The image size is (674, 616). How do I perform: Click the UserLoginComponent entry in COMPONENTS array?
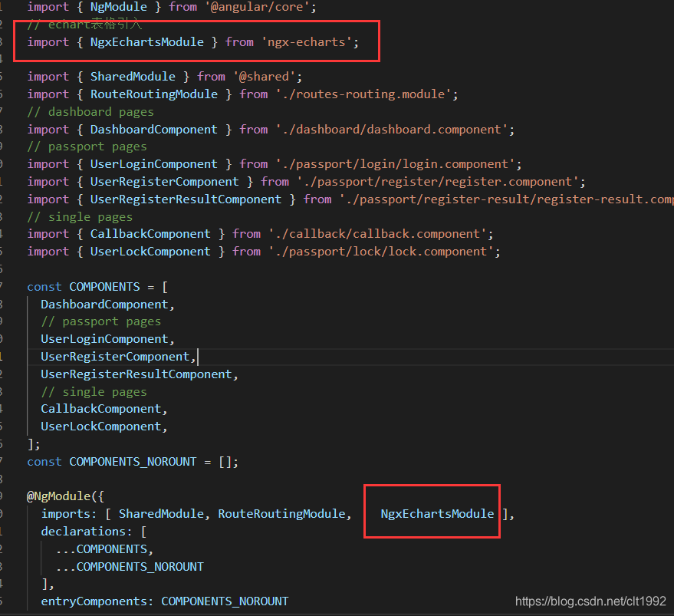coord(104,338)
